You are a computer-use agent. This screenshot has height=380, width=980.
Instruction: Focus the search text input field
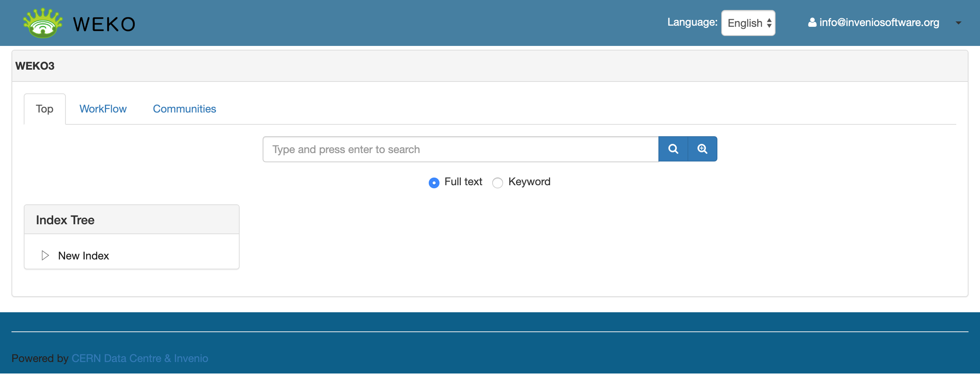tap(460, 149)
